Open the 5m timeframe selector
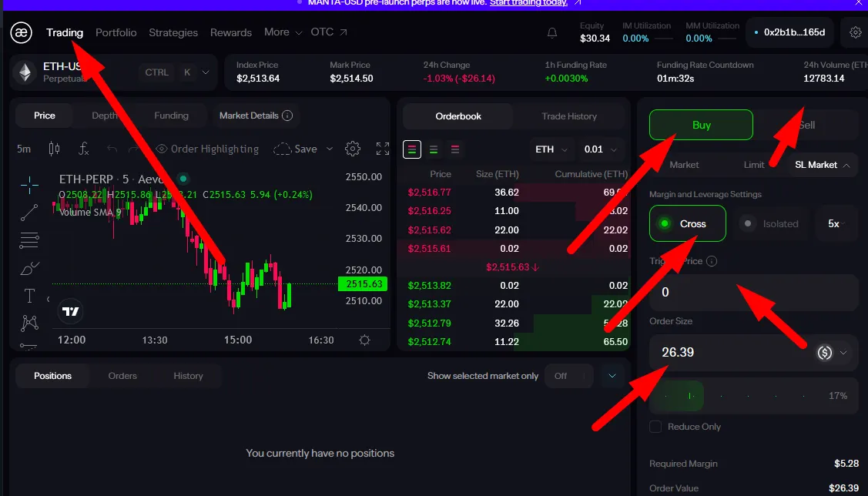Image resolution: width=868 pixels, height=496 pixels. pyautogui.click(x=24, y=149)
